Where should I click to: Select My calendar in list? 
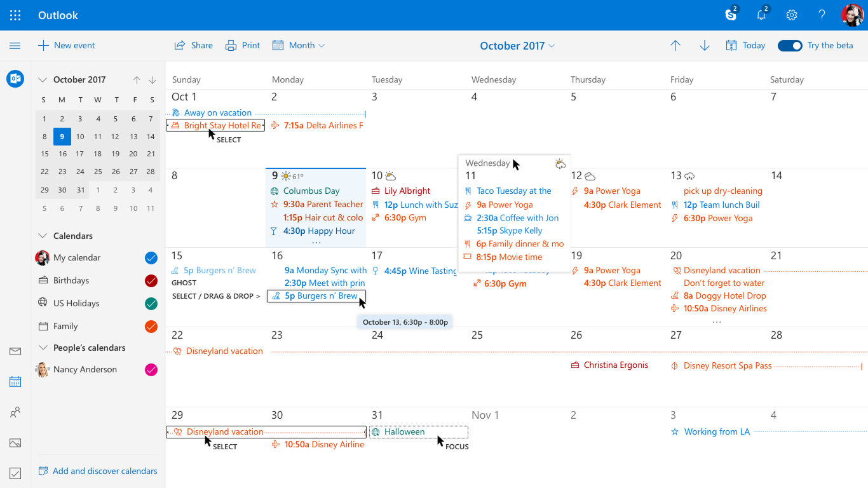(x=77, y=257)
